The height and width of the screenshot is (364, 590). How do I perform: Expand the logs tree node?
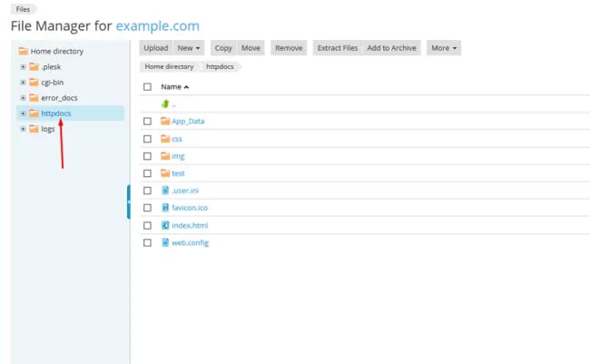click(23, 129)
